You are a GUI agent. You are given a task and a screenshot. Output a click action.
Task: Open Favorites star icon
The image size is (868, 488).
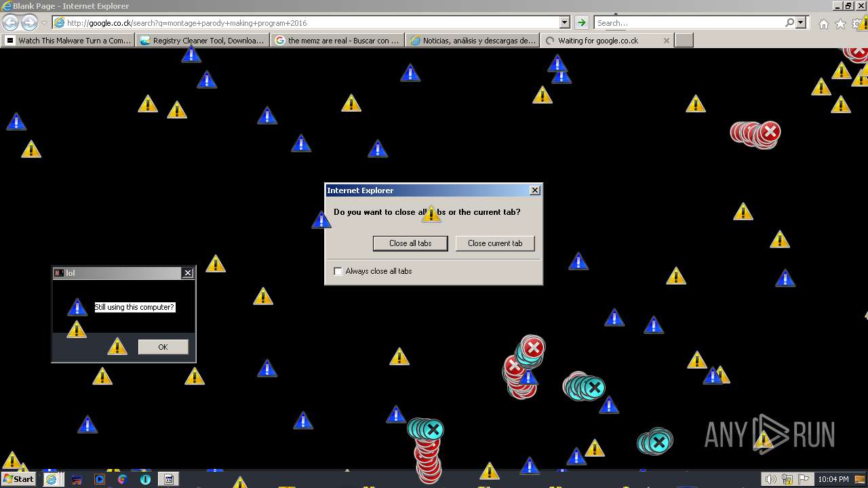coord(840,24)
